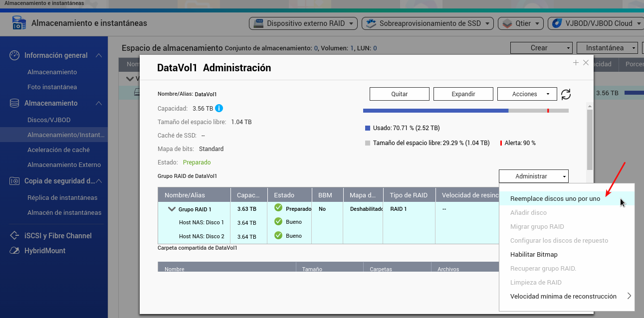Viewport: 644px width, 318px height.
Task: Collapse the Grupo RAID 1 row
Action: 172,209
